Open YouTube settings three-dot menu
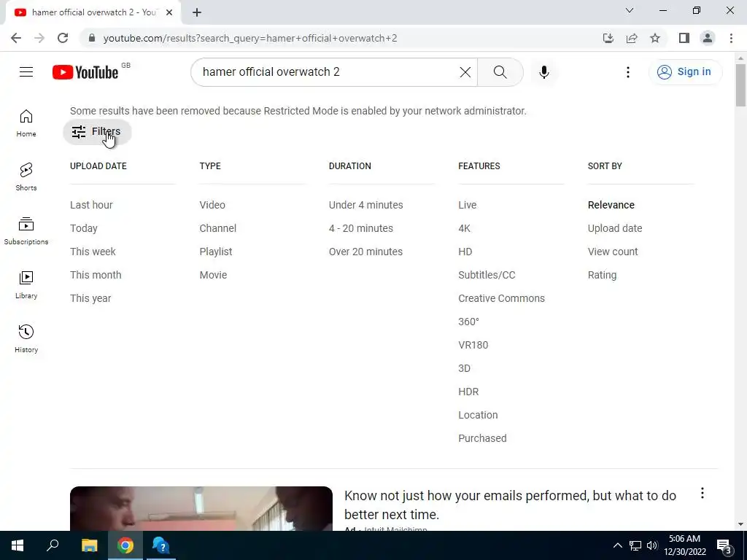Image resolution: width=747 pixels, height=560 pixels. (x=628, y=72)
